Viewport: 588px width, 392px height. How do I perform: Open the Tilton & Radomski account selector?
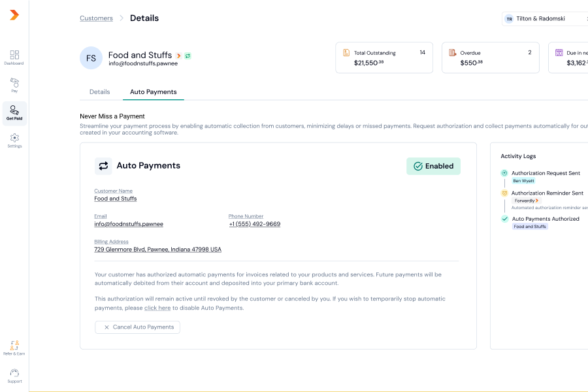click(544, 19)
